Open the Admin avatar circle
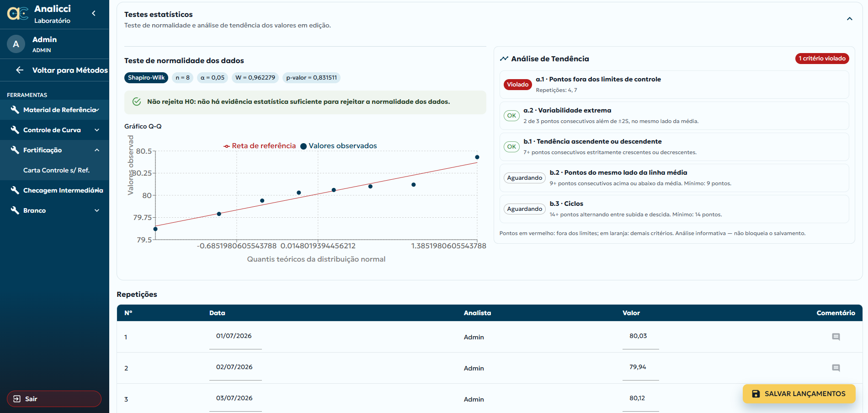 (16, 44)
